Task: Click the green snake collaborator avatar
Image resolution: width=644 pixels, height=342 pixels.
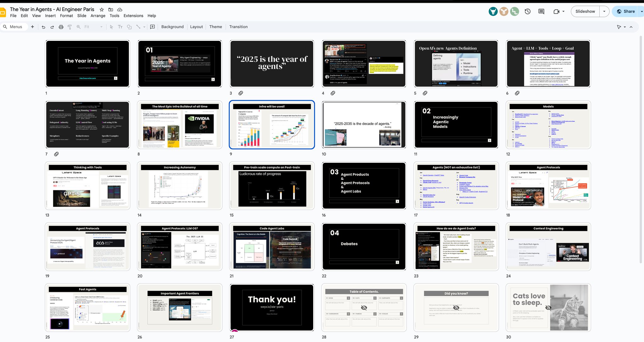Action: [514, 11]
